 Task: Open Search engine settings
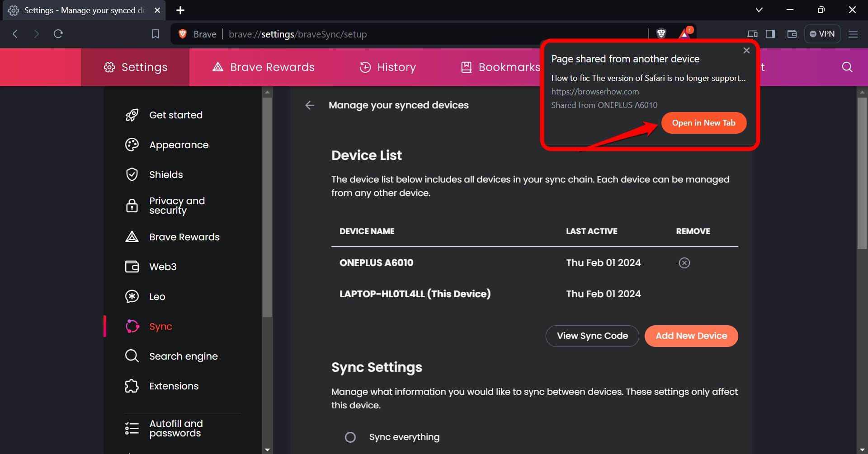[184, 356]
